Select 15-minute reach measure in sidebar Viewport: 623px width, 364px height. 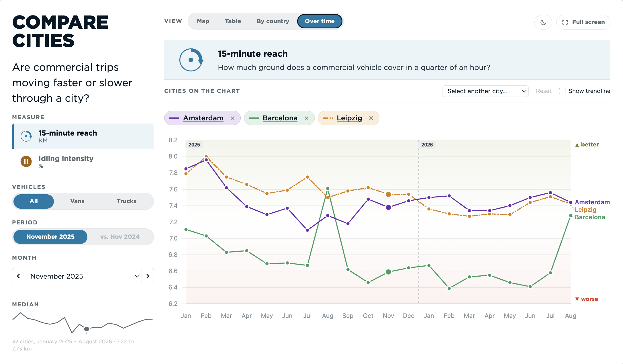click(83, 136)
